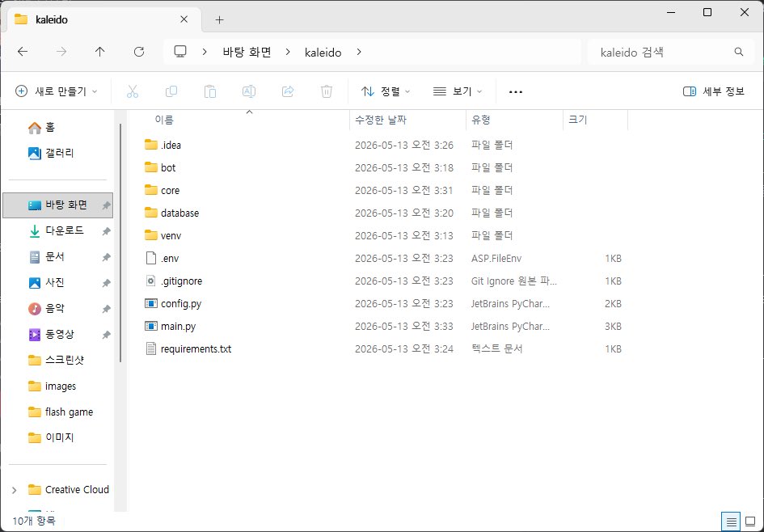The height and width of the screenshot is (532, 764).
Task: Click the navigation pane scrollbar
Action: tap(120, 243)
